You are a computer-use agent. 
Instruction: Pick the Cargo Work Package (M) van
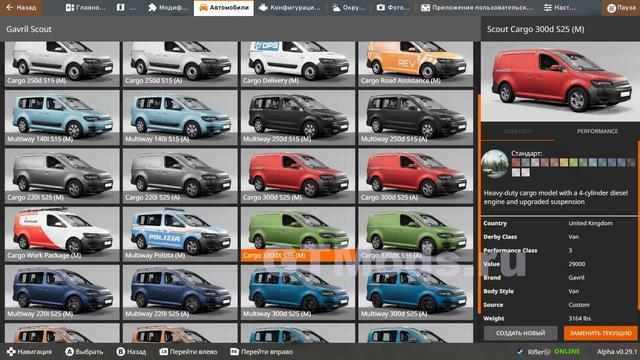[62, 234]
